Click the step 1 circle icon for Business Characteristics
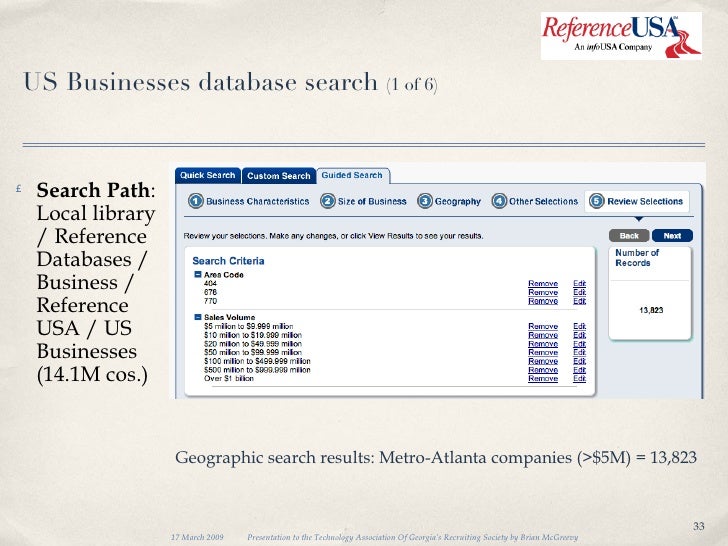 pyautogui.click(x=195, y=201)
